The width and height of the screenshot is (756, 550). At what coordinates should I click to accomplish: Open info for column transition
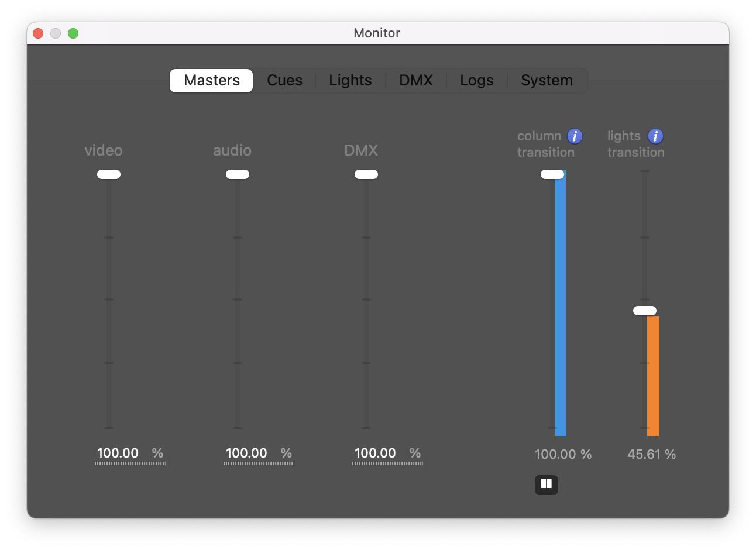click(x=575, y=136)
